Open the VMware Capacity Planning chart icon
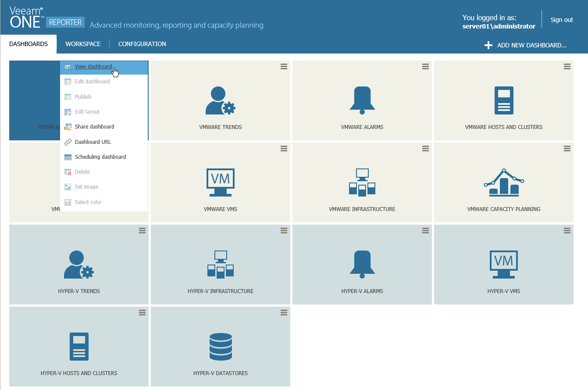 pos(504,182)
